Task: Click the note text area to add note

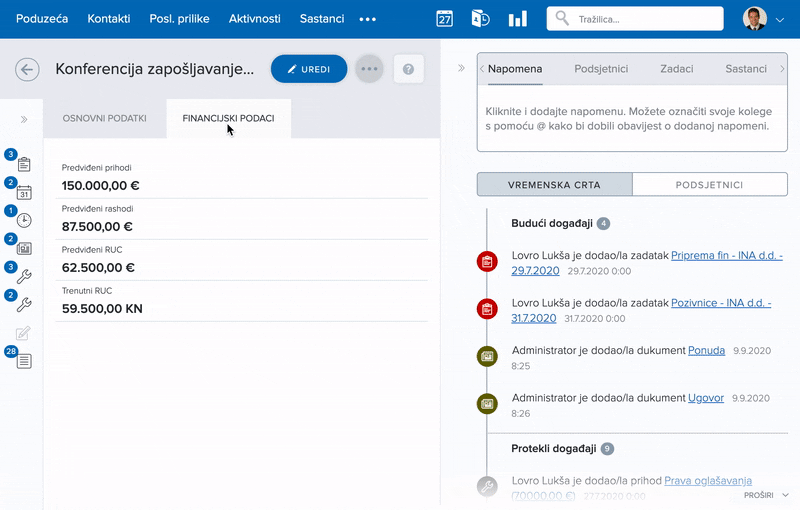Action: pos(632,118)
